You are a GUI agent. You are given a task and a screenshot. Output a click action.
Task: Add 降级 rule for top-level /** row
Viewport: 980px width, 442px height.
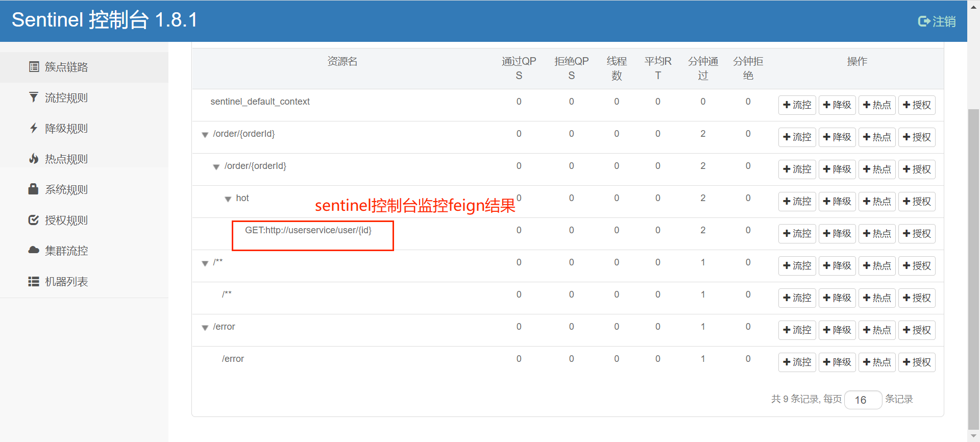(x=837, y=266)
